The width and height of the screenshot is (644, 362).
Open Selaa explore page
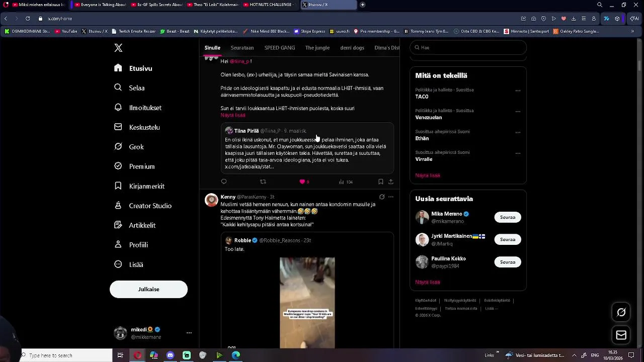(x=130, y=87)
